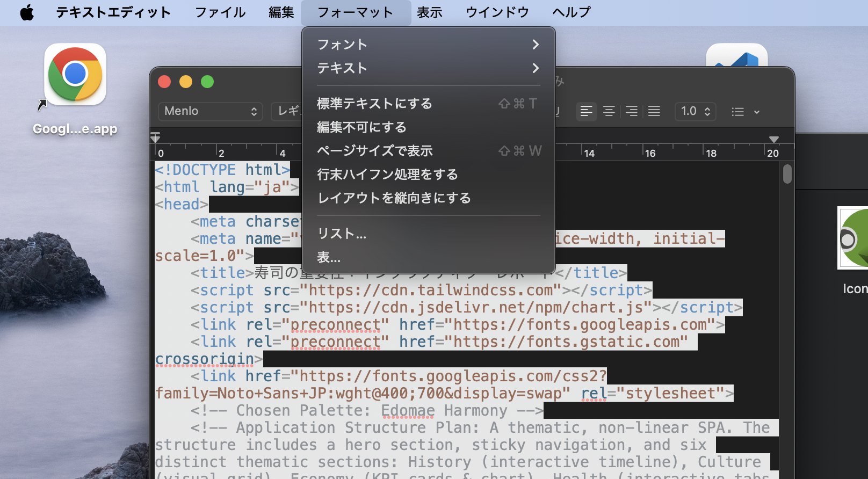Close the フォーマット menu in menu bar
The image size is (868, 479).
coord(356,12)
